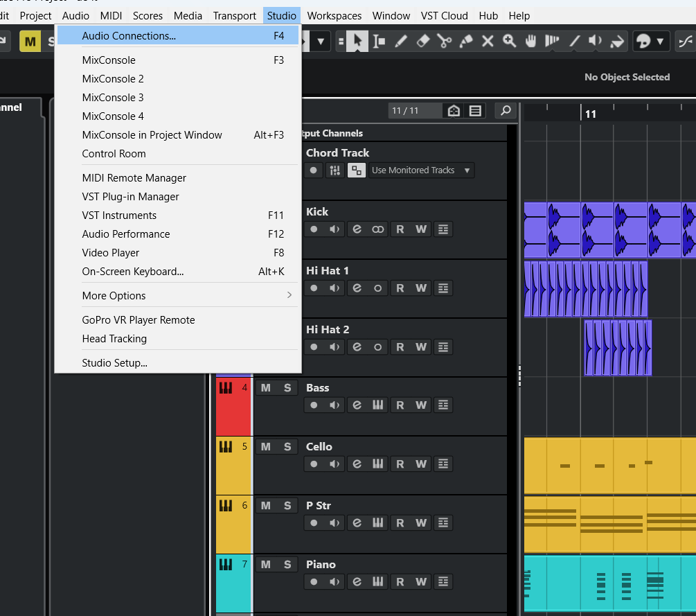Screen dimensions: 696x616
Task: Toggle Write automation on Piano track
Action: [x=421, y=582]
